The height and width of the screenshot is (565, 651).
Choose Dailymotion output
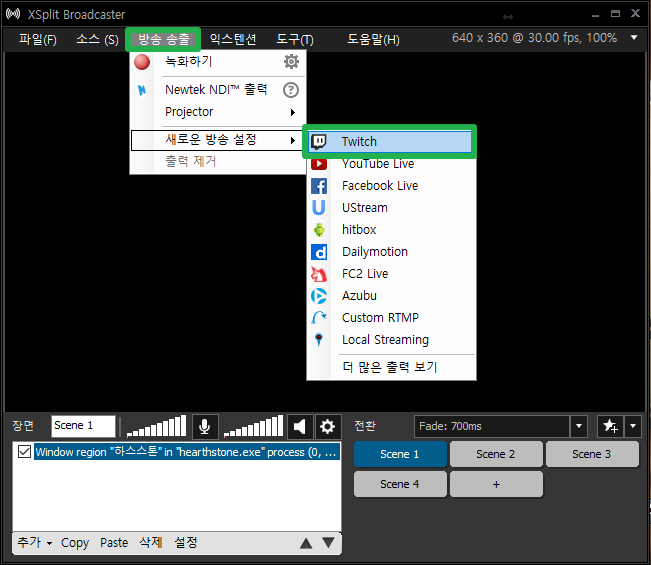pyautogui.click(x=391, y=252)
